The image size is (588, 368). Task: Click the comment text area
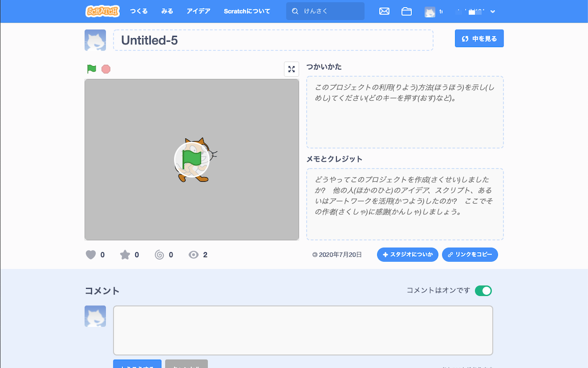[x=303, y=330]
